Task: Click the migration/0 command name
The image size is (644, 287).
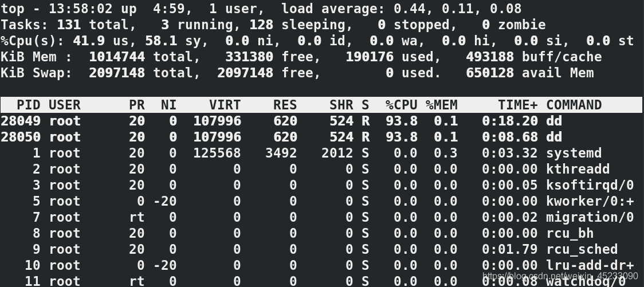Action: tap(590, 217)
